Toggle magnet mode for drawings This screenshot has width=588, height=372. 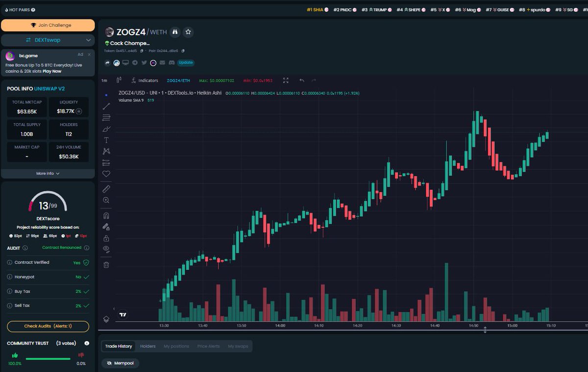[106, 215]
